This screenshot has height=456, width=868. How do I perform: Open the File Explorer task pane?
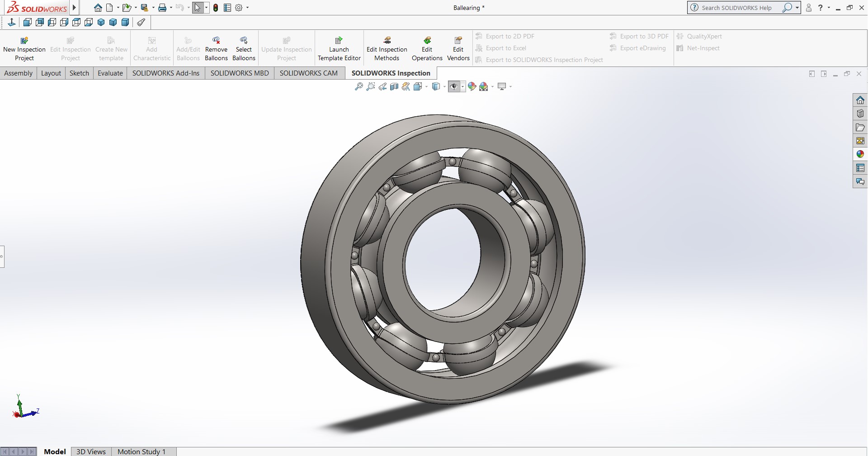click(x=860, y=128)
